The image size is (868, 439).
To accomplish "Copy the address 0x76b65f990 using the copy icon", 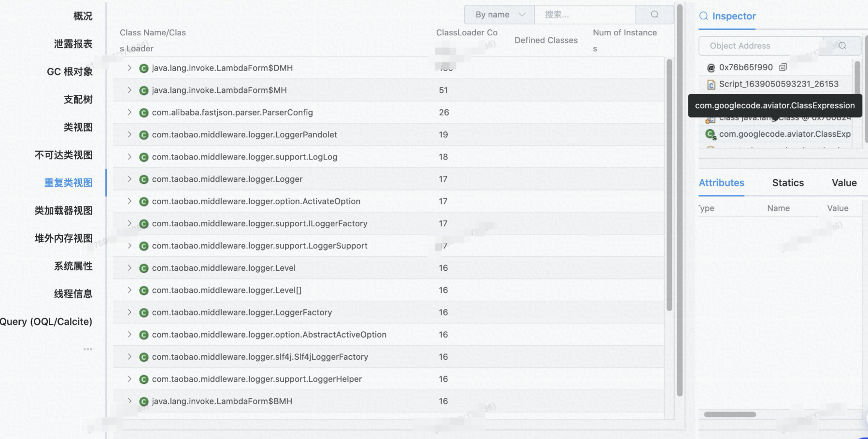I will pyautogui.click(x=783, y=67).
